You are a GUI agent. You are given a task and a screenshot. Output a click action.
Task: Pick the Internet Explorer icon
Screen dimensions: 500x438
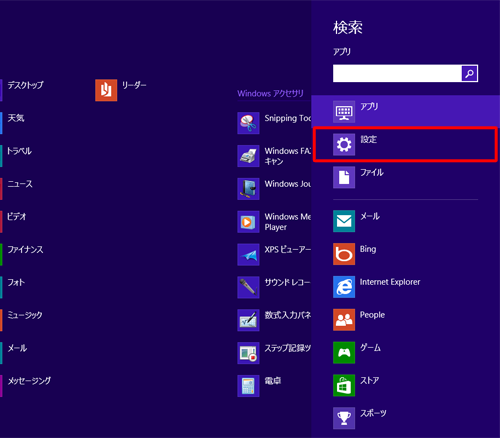click(x=344, y=287)
